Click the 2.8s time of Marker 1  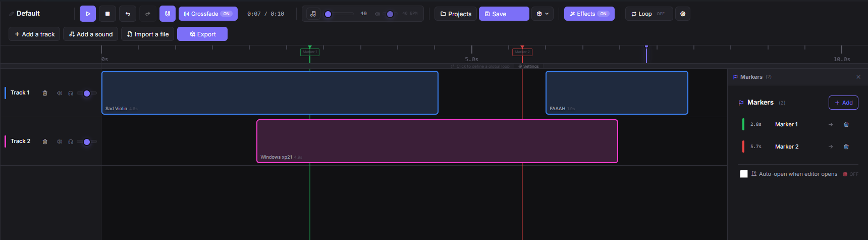[756, 124]
